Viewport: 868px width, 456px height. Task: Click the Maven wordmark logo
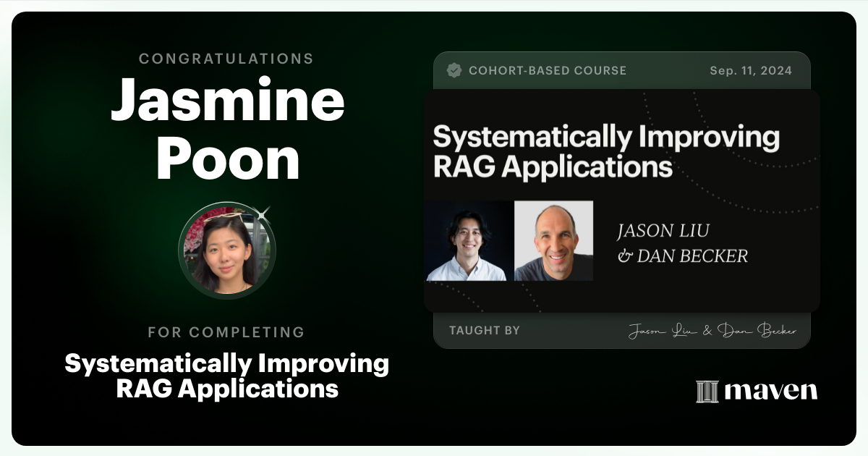(771, 392)
